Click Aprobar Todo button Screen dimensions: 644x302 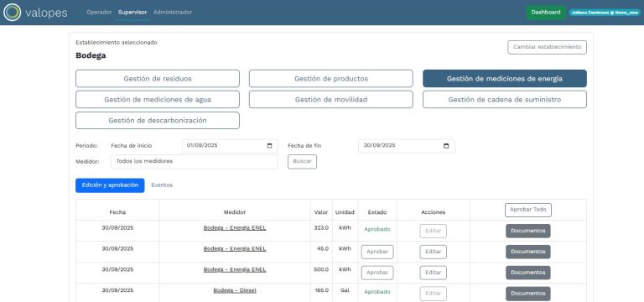(x=527, y=210)
